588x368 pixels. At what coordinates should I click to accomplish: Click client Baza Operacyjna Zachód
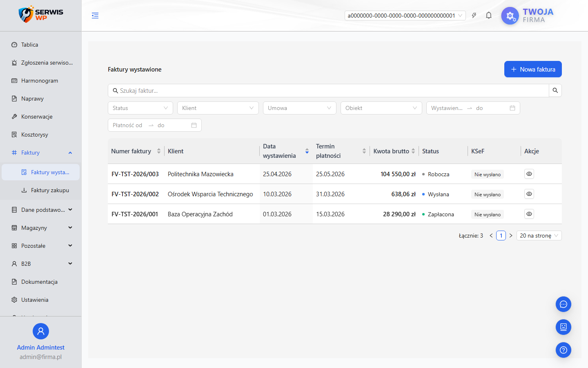point(200,214)
